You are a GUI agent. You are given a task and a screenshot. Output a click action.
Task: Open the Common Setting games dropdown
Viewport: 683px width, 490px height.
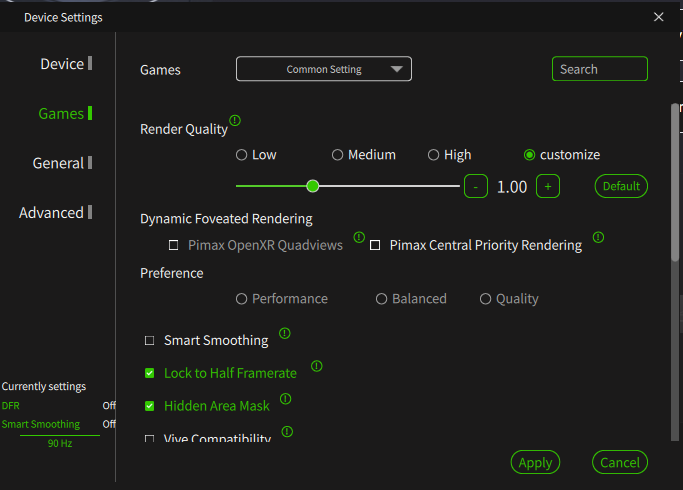(324, 69)
